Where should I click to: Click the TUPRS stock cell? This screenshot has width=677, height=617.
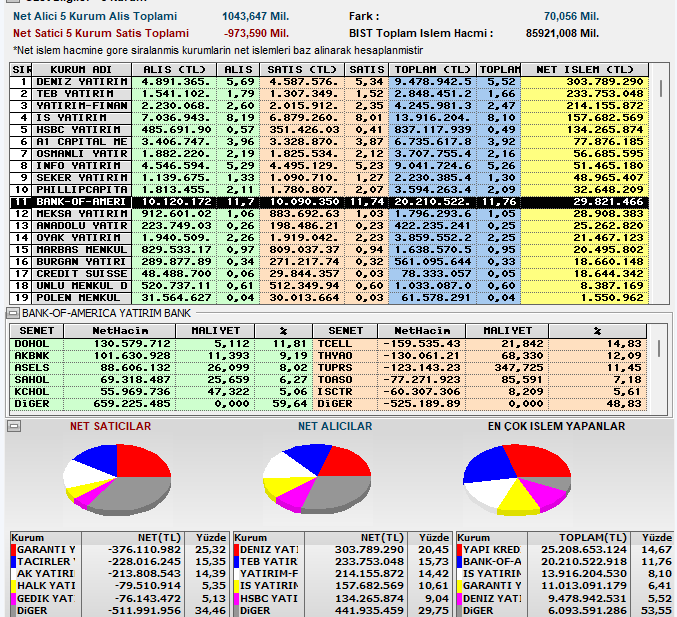tap(345, 368)
